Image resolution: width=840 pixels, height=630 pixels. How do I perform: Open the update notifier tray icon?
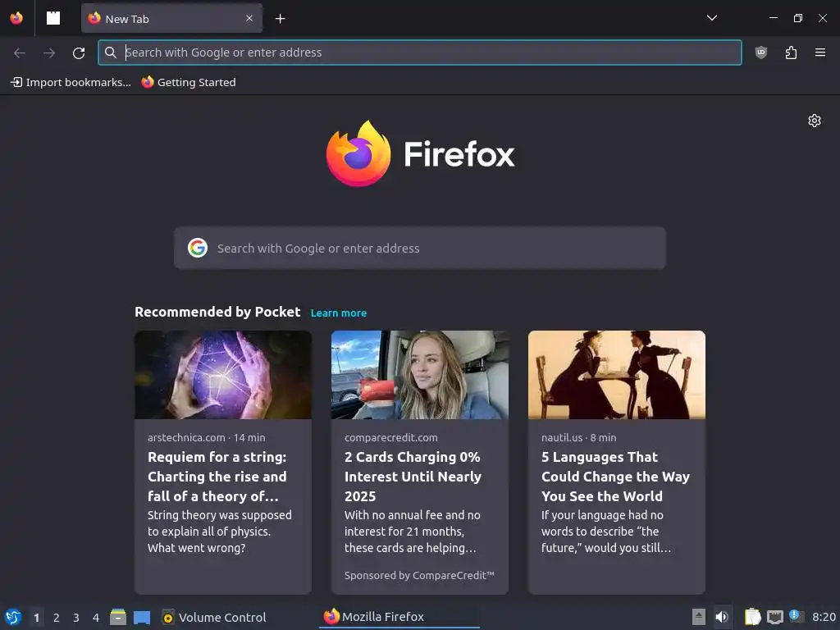click(796, 616)
